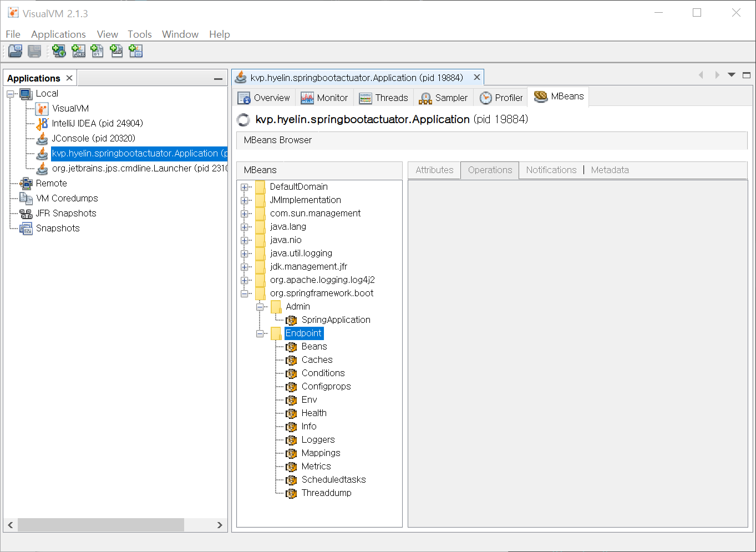Click the Add JMX Connection toolbar icon
Screen dimensions: 756x552
(79, 51)
